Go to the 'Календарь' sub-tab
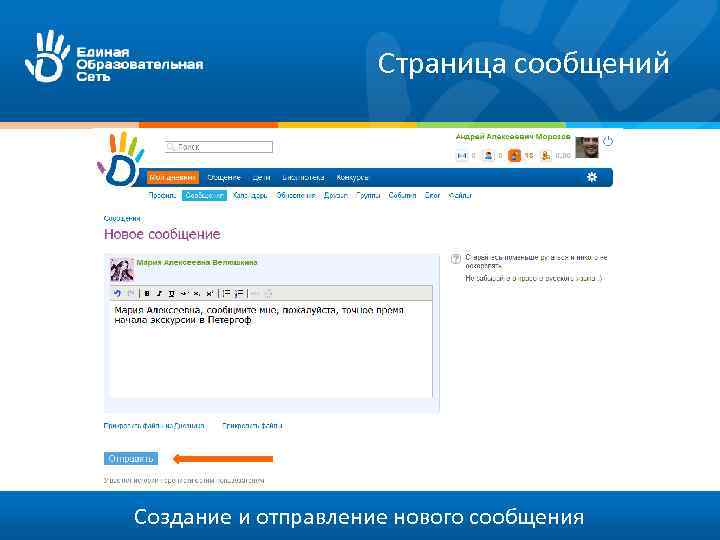 coord(250,196)
